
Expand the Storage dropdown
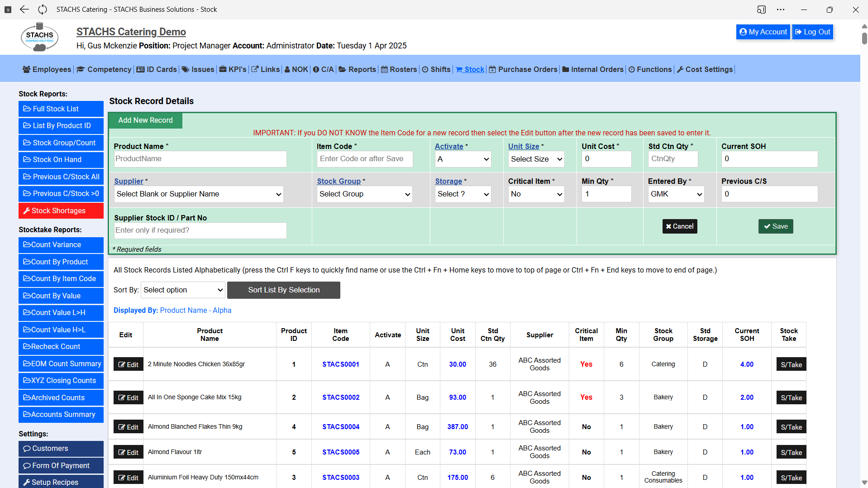pos(463,194)
